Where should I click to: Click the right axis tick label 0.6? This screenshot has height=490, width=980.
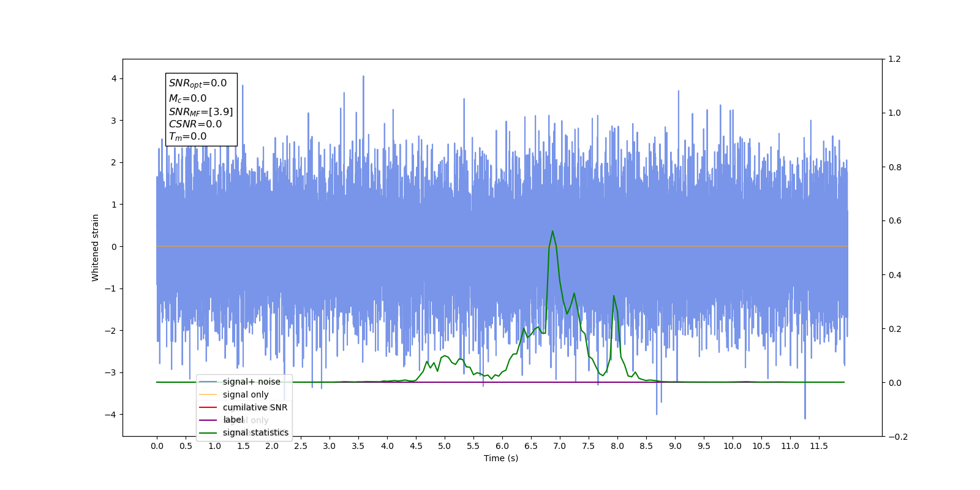point(895,221)
